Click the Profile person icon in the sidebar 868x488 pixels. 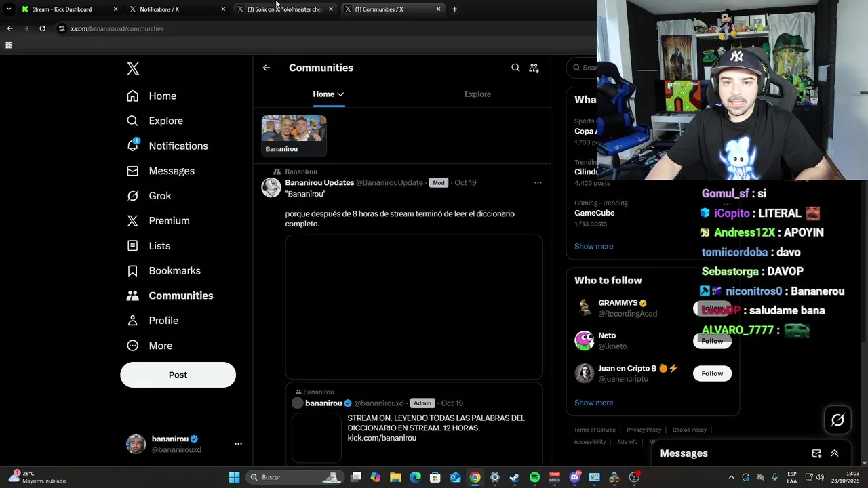point(133,321)
